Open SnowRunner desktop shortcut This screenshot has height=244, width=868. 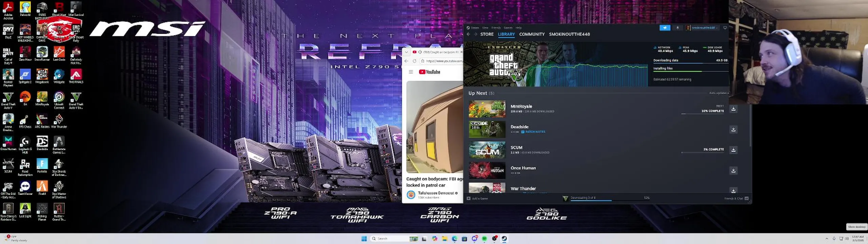(42, 54)
